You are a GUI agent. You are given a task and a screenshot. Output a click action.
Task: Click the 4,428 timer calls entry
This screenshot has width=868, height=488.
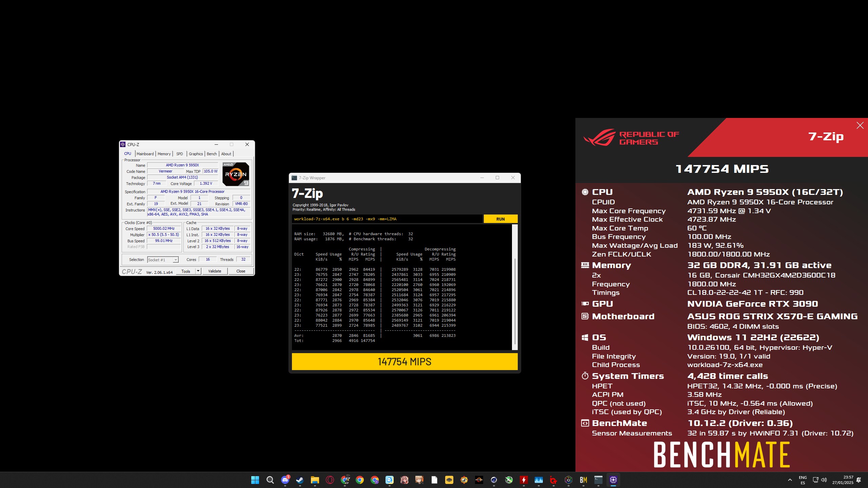tap(728, 376)
